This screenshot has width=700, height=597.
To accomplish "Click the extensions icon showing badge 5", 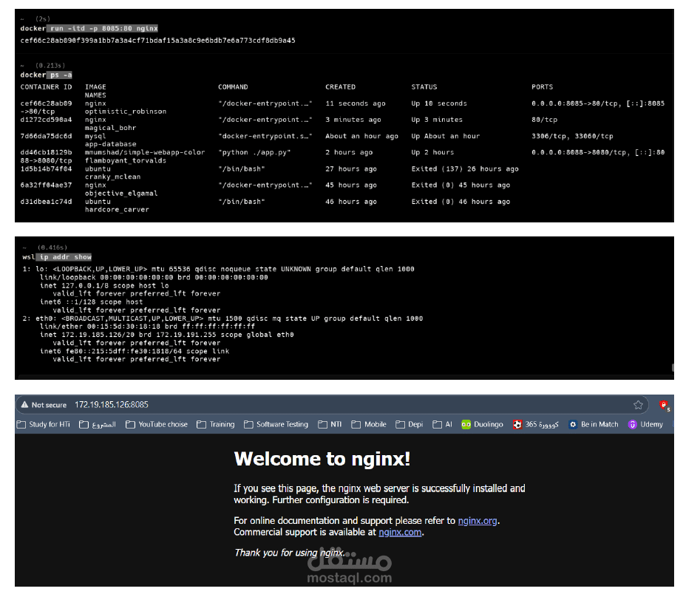I will (x=664, y=406).
